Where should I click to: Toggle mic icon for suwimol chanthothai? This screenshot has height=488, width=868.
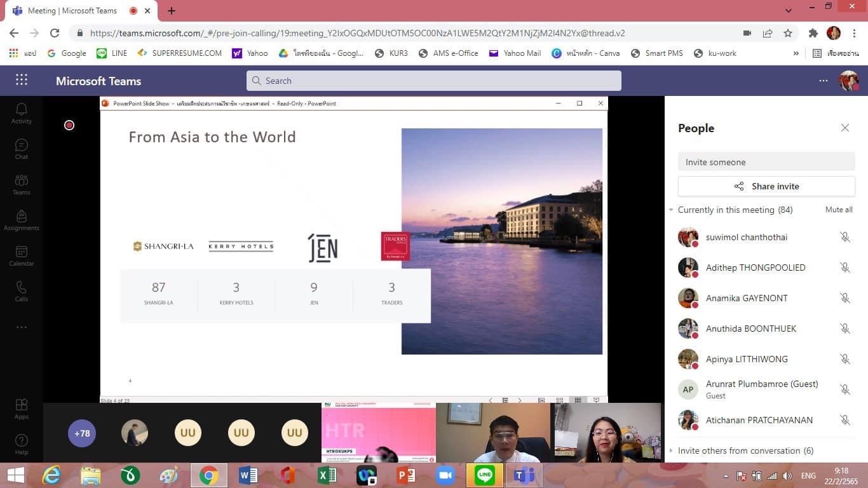[x=844, y=237]
